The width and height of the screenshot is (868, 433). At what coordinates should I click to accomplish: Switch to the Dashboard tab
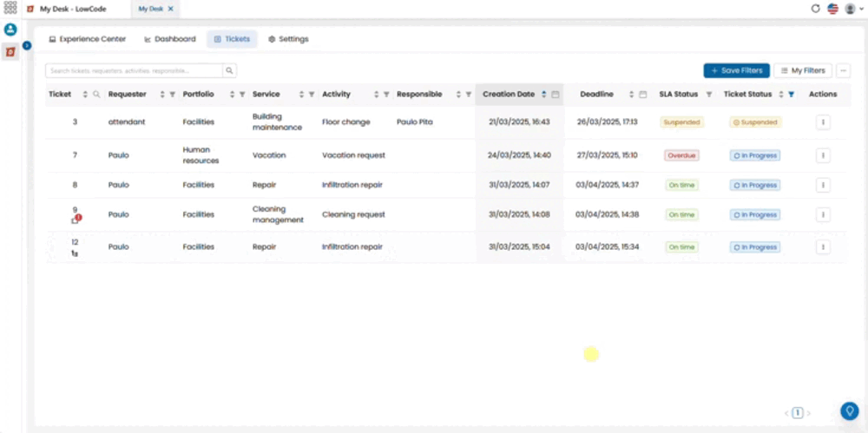click(170, 39)
